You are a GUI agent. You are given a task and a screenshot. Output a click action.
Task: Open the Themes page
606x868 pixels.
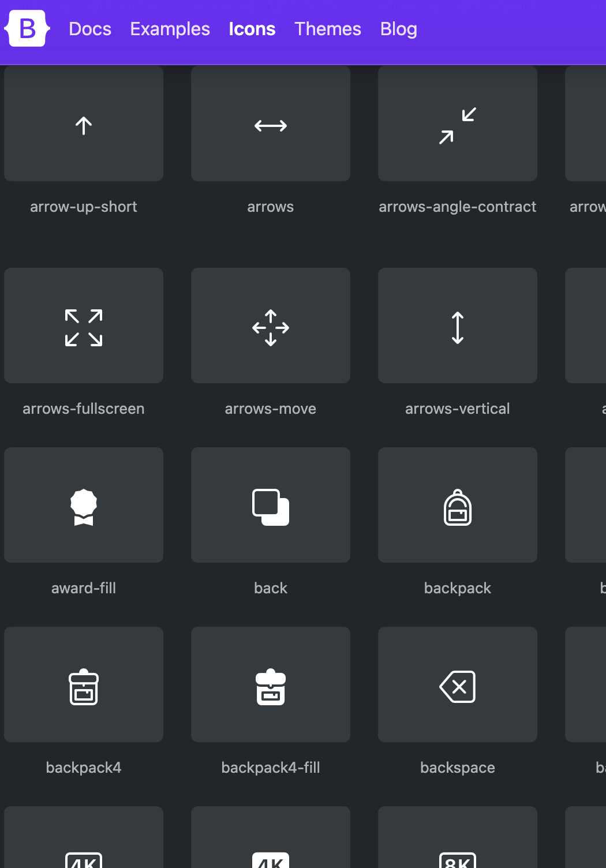click(x=327, y=29)
